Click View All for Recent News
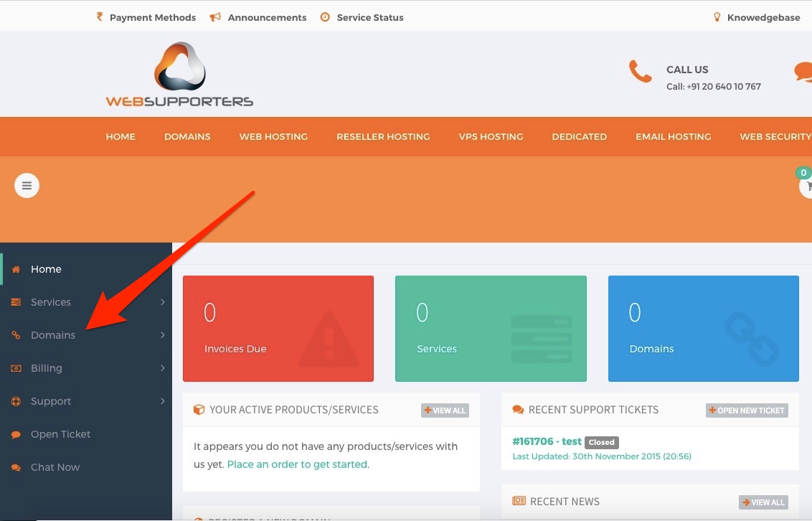The height and width of the screenshot is (521, 812). [x=764, y=502]
